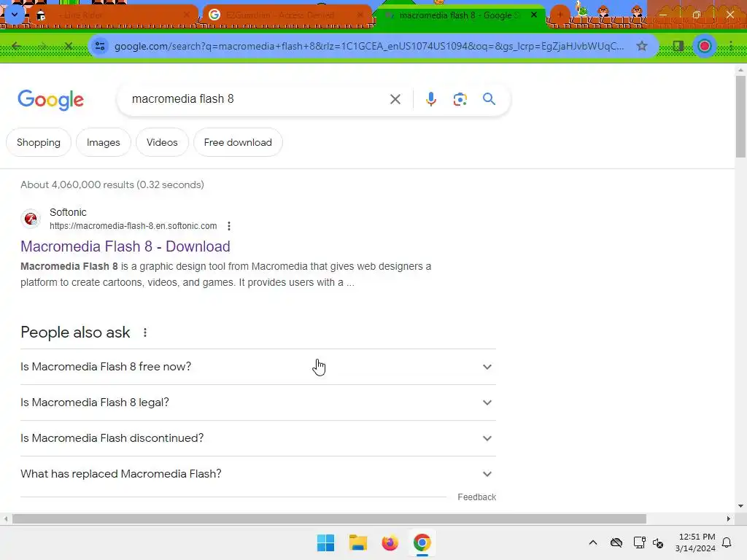
Task: Click the scroll left arrow
Action: click(6, 518)
